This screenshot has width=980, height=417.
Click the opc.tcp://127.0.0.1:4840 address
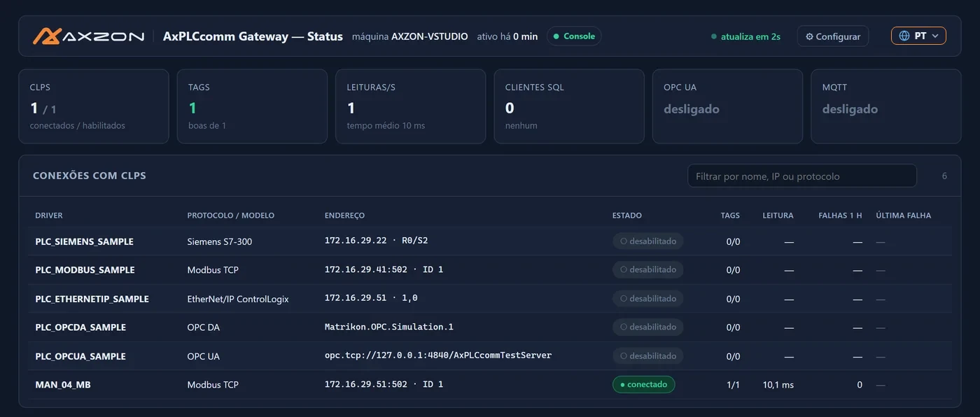[438, 355]
